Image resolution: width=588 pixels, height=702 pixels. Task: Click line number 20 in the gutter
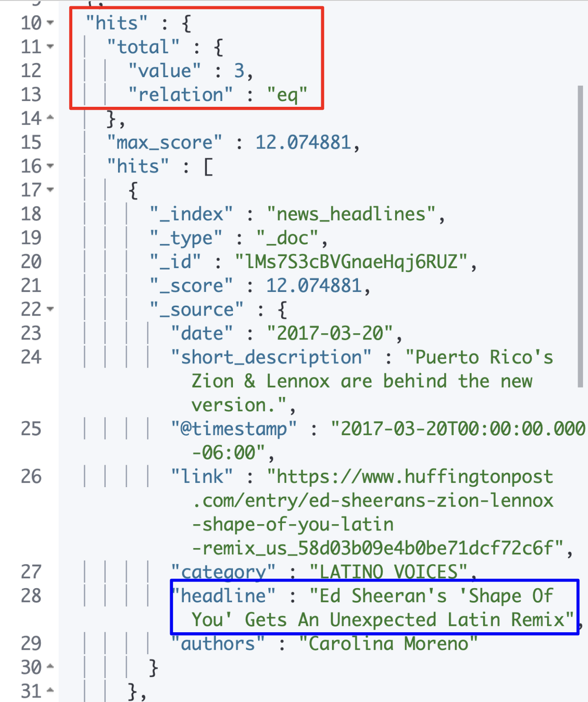(x=31, y=262)
